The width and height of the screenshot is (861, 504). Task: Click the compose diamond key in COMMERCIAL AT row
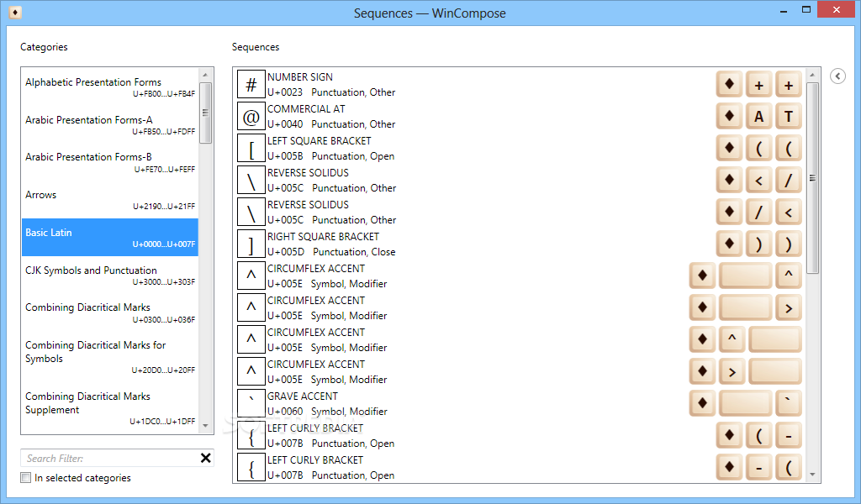(729, 116)
